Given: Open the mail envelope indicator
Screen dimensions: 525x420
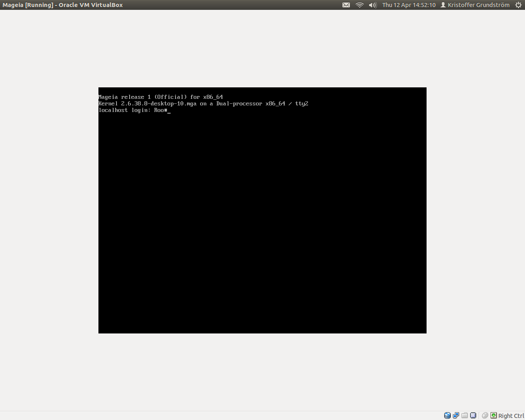Looking at the screenshot, I should pyautogui.click(x=346, y=5).
